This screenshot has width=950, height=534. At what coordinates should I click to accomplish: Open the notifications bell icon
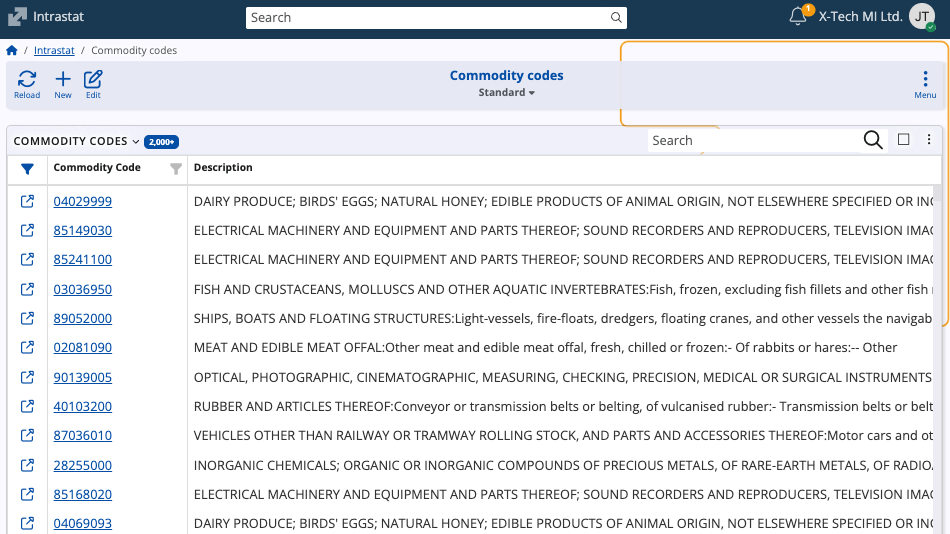click(x=798, y=17)
